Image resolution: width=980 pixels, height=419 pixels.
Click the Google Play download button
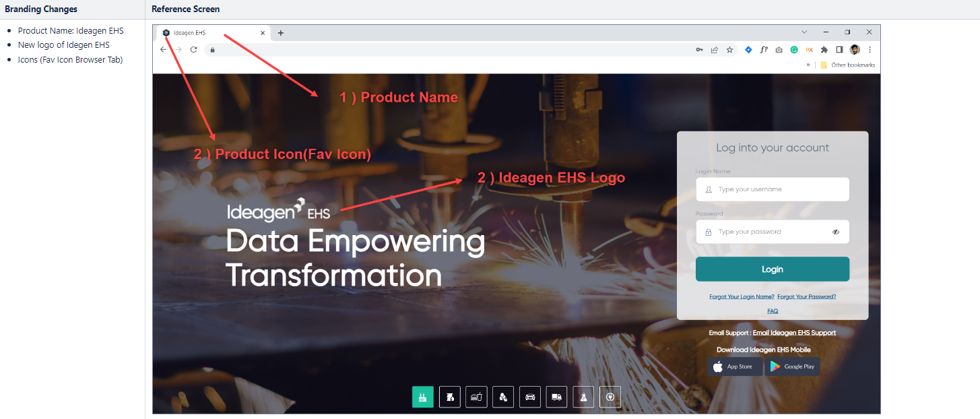[793, 366]
